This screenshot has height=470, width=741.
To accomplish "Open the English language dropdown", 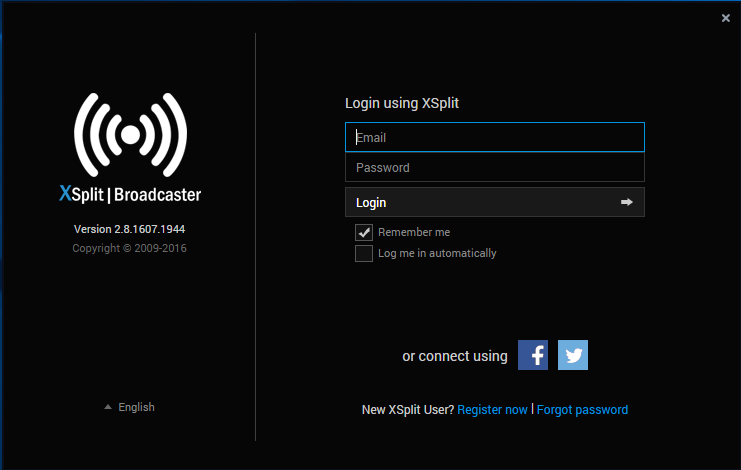I will pos(129,407).
